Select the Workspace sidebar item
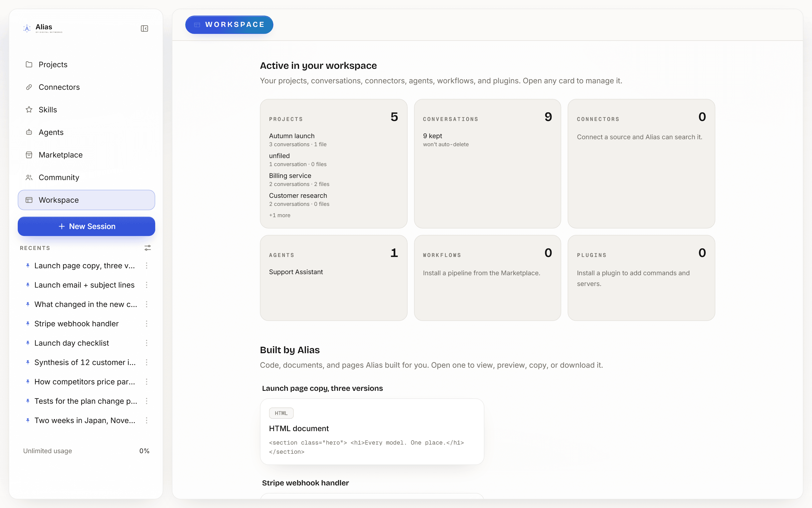Image resolution: width=812 pixels, height=508 pixels. click(x=86, y=200)
